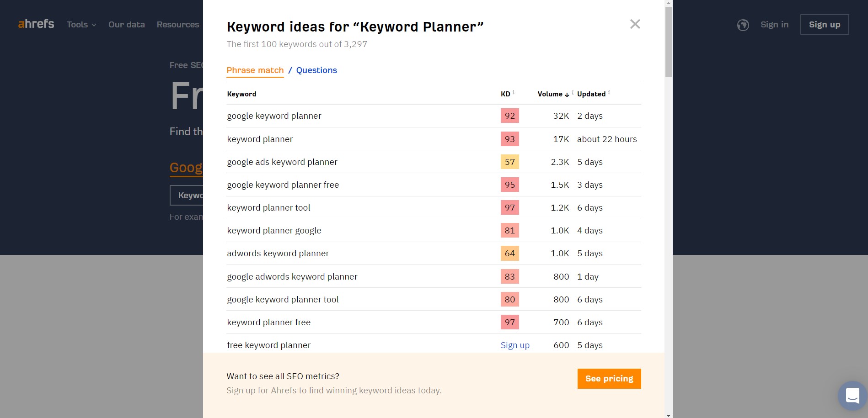Click the 'about 22 hours' updated value
The height and width of the screenshot is (418, 868).
(607, 139)
